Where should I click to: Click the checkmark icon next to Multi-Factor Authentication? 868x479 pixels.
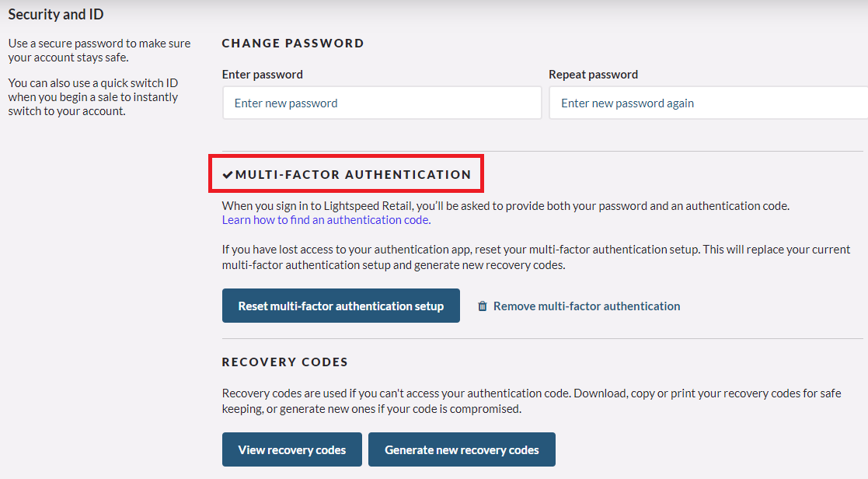[x=227, y=175]
